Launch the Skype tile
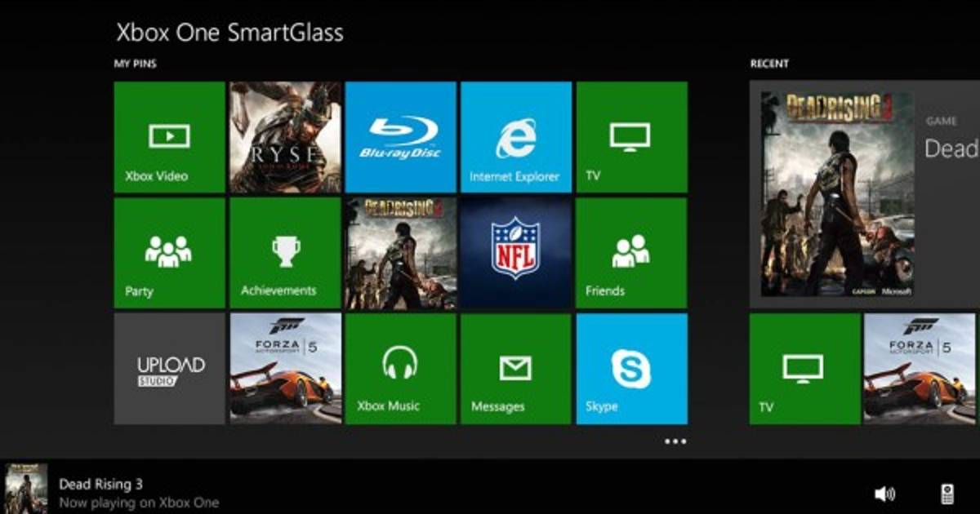980x514 pixels. [x=631, y=369]
